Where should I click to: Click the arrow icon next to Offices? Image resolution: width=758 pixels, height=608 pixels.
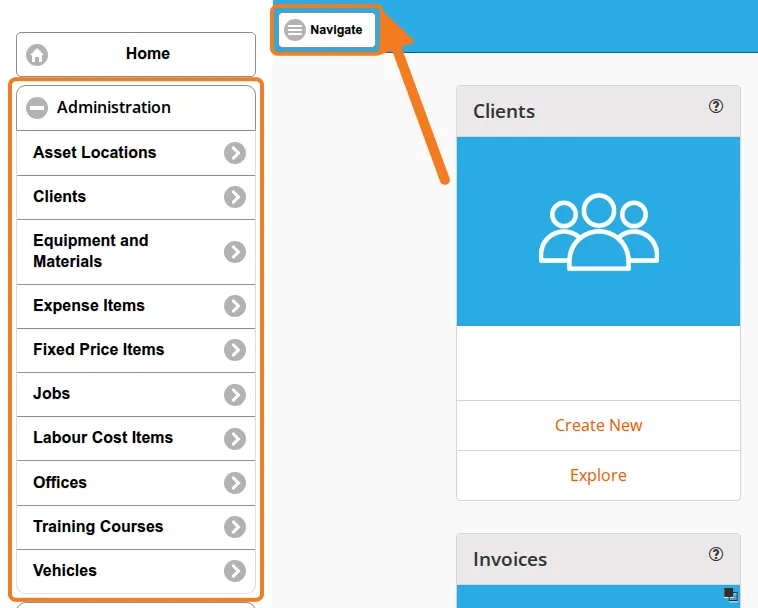pos(235,483)
